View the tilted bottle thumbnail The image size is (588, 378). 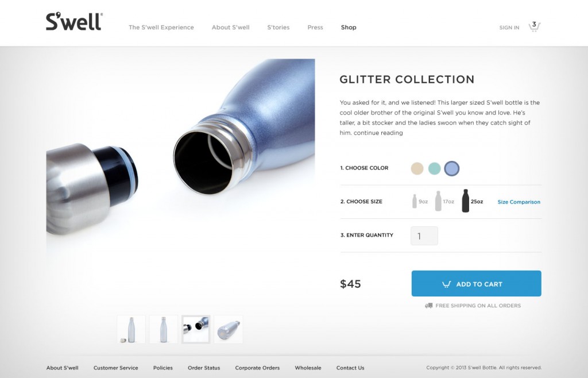pos(229,329)
